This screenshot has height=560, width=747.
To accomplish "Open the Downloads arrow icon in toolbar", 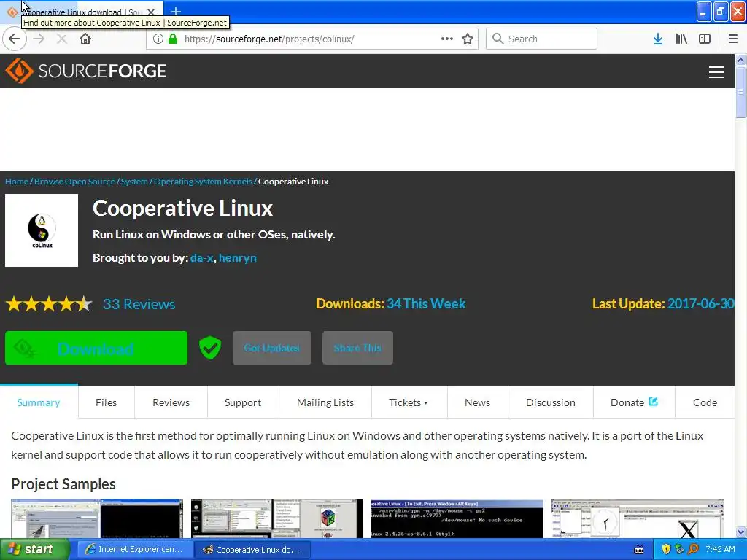I will (657, 39).
